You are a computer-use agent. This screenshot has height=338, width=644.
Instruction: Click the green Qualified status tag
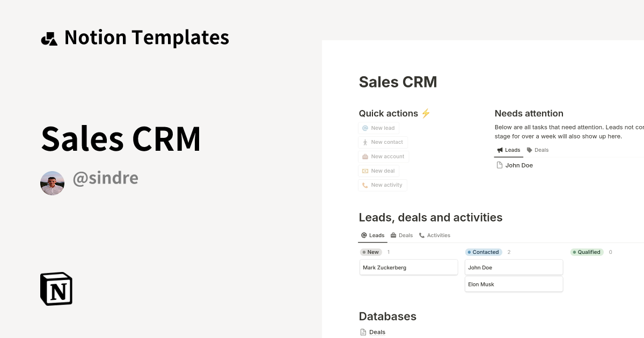[x=587, y=252]
